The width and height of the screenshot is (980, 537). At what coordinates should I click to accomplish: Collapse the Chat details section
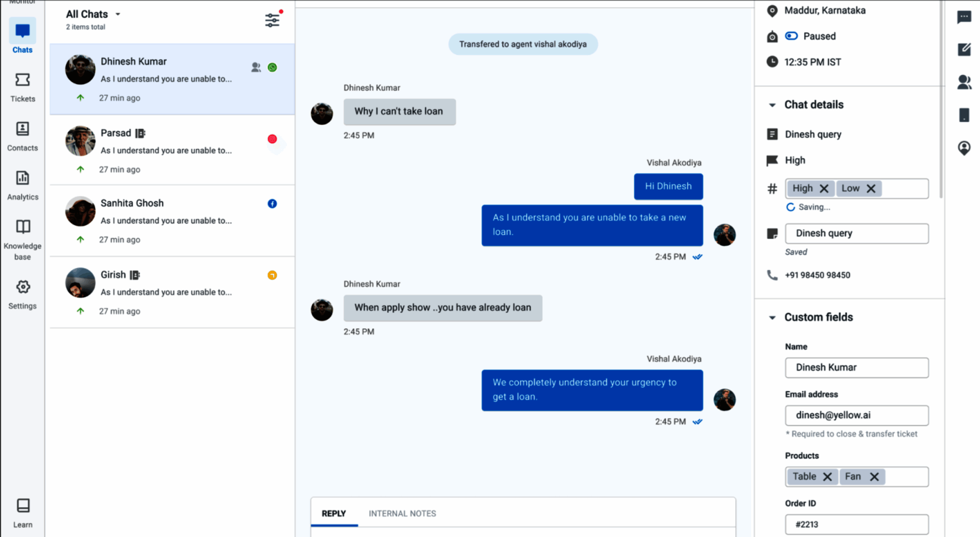[x=772, y=105]
